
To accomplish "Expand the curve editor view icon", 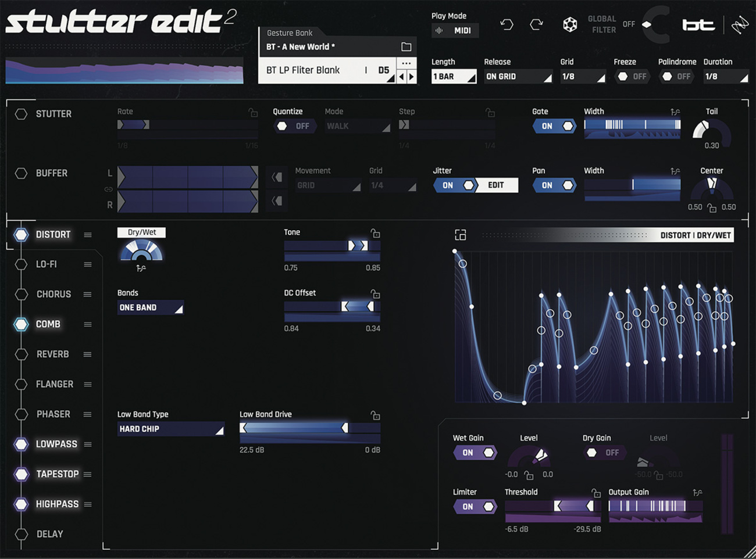I will (x=461, y=235).
